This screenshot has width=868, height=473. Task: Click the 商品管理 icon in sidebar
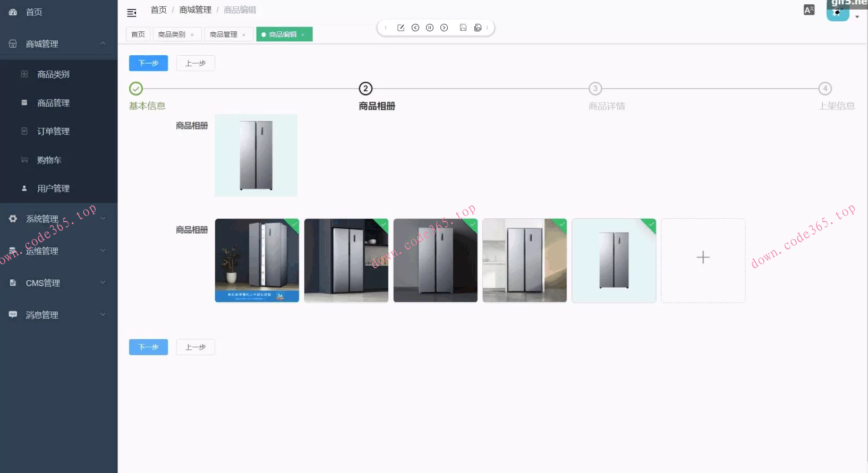click(24, 102)
